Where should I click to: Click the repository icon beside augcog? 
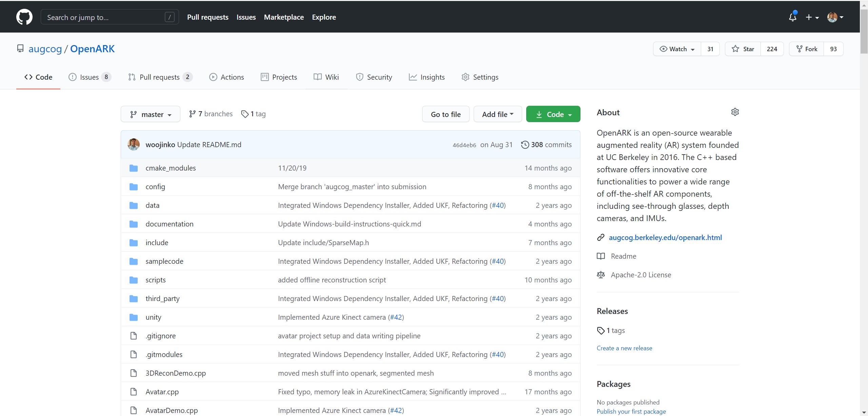coord(20,49)
